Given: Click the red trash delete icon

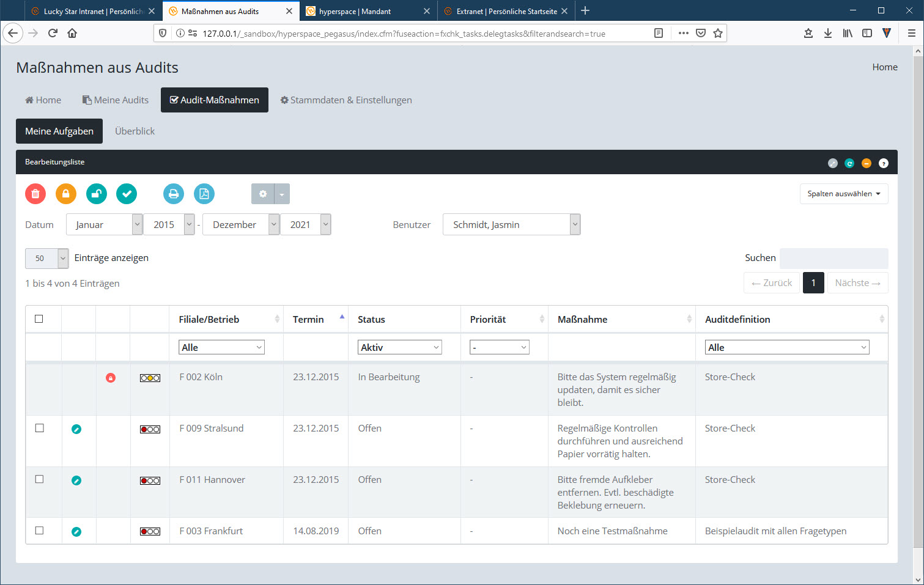Looking at the screenshot, I should coord(35,194).
